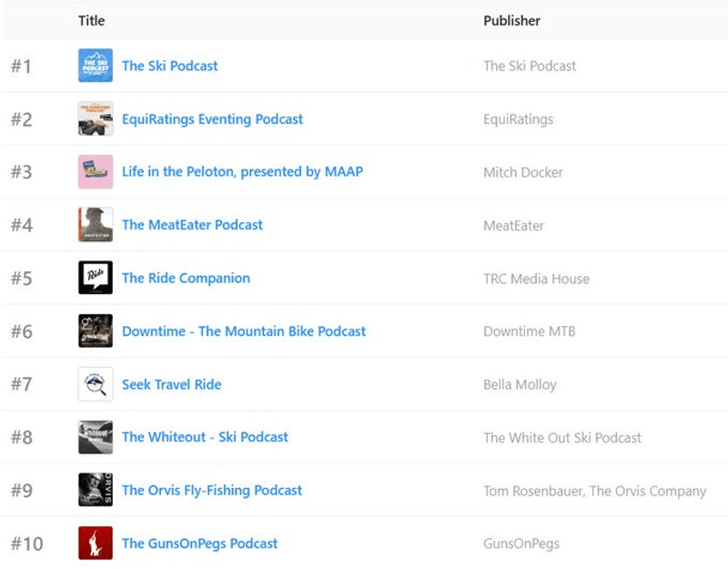Click publisher TRC Media House
Image resolution: width=728 pixels, height=569 pixels.
coord(536,279)
